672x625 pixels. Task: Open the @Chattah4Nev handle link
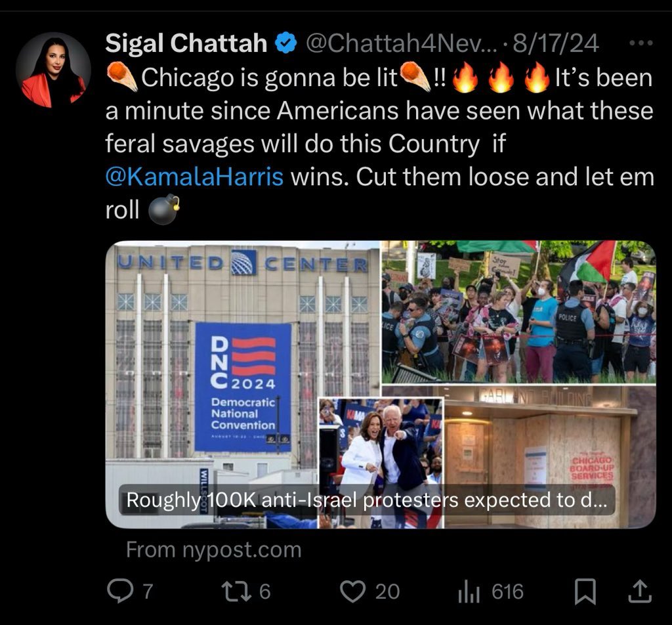pos(401,43)
